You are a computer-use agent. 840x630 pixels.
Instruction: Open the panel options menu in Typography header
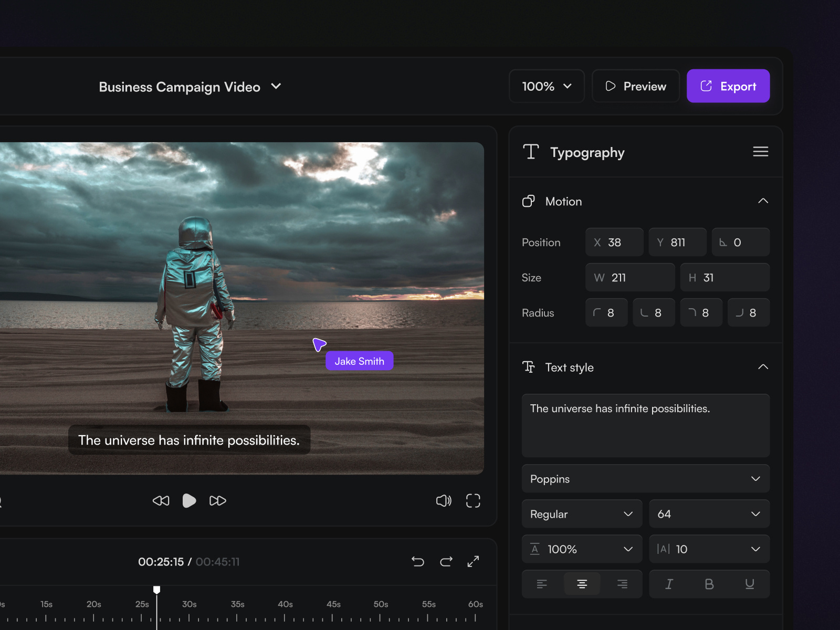pyautogui.click(x=760, y=152)
